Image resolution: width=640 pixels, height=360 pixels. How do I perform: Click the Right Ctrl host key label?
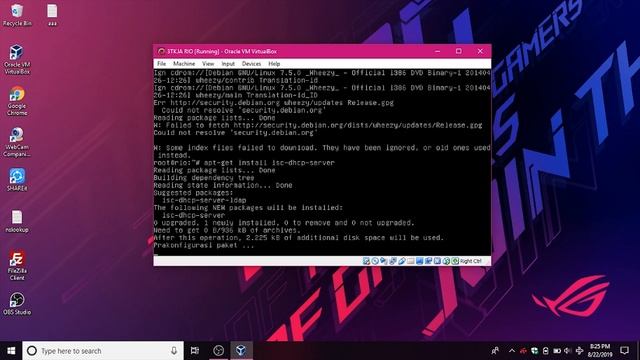[x=471, y=261]
